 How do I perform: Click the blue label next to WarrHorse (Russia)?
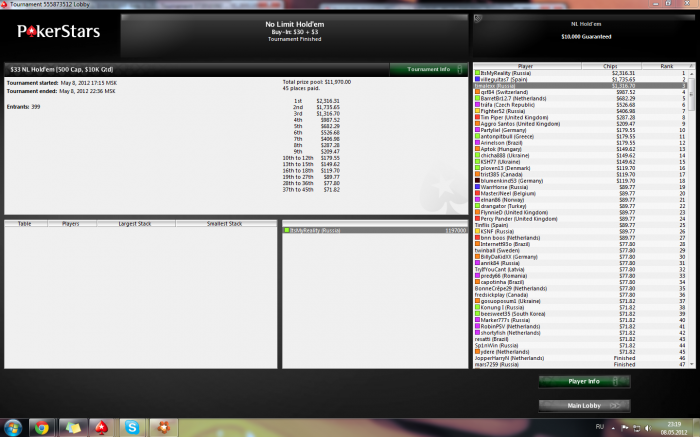pyautogui.click(x=477, y=187)
